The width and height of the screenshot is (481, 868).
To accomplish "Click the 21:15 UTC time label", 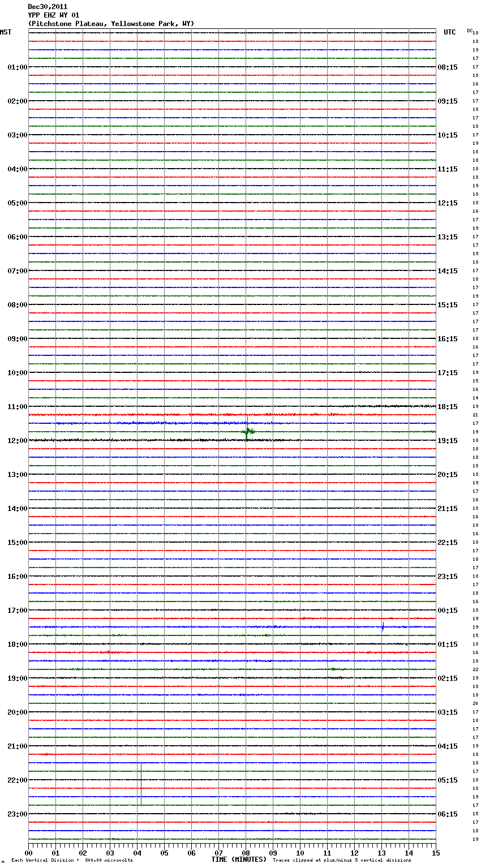I will (x=448, y=509).
